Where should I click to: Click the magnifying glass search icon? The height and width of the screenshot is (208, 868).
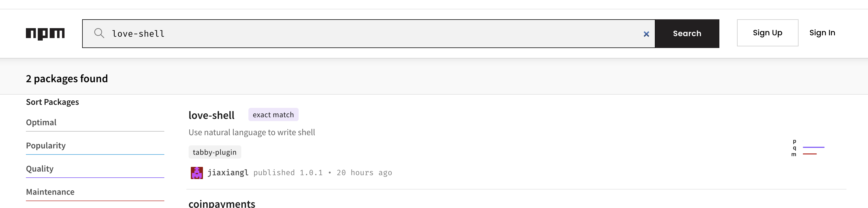[x=99, y=33]
